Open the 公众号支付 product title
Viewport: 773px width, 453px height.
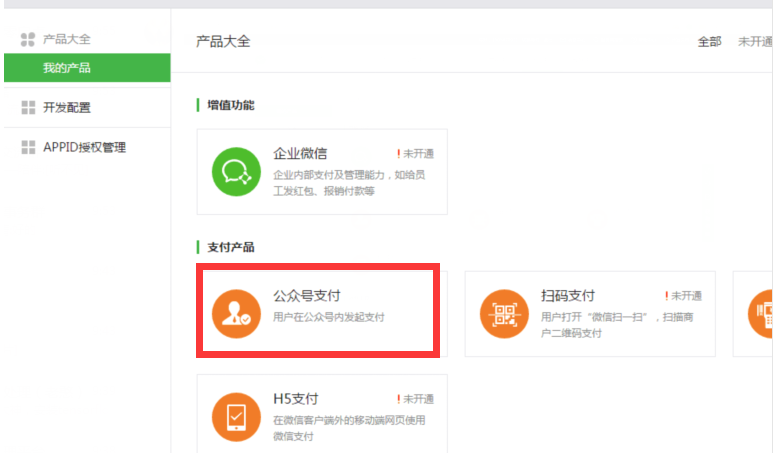(307, 296)
